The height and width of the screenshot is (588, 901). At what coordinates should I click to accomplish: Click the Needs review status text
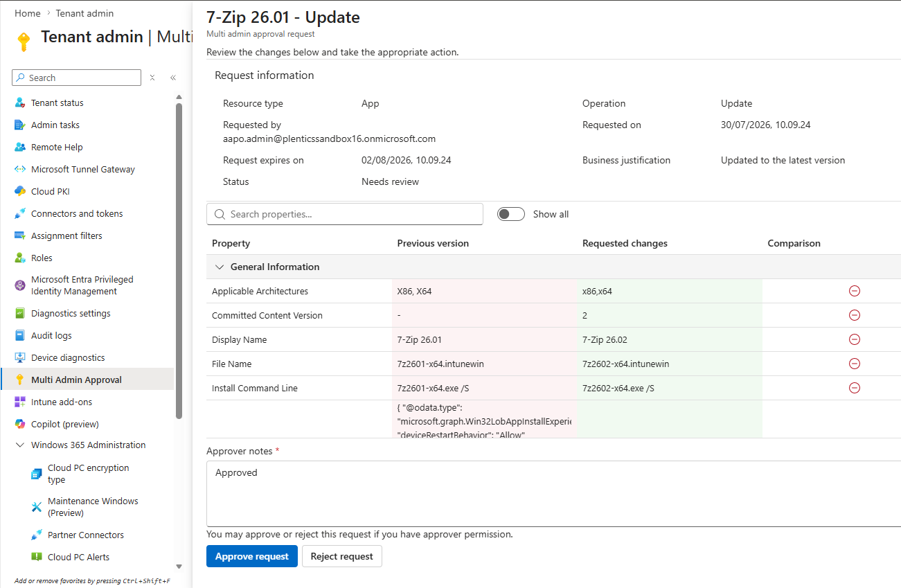pyautogui.click(x=390, y=181)
